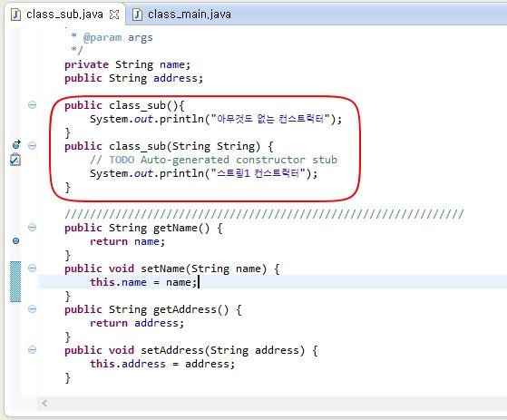The height and width of the screenshot is (420, 507).
Task: Click the line 'return address;'
Action: click(x=137, y=323)
